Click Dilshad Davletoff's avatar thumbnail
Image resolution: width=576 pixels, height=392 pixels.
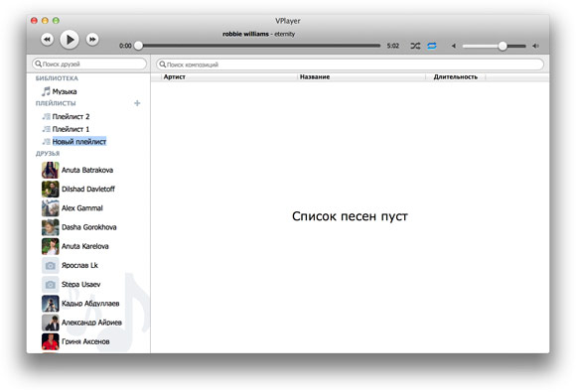pyautogui.click(x=51, y=189)
